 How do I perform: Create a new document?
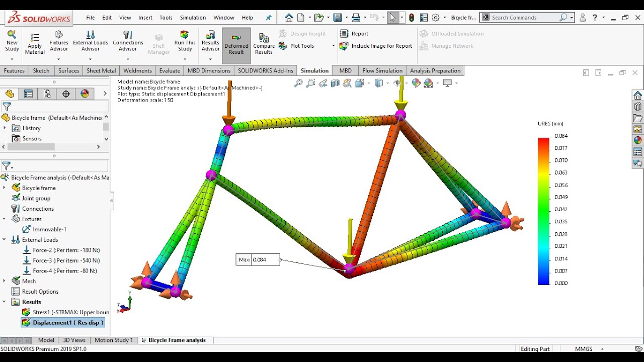click(301, 18)
